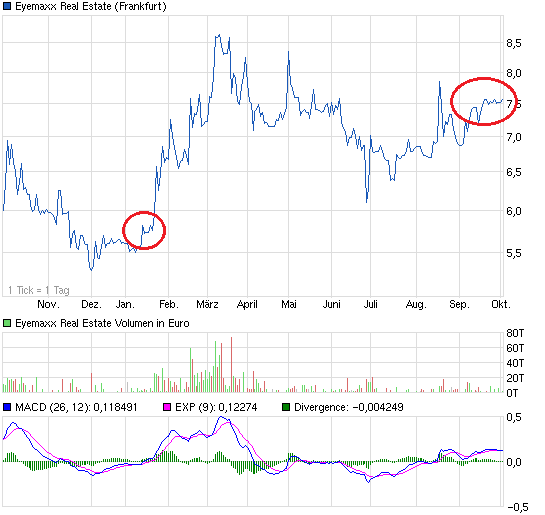This screenshot has width=545, height=515.
Task: Click the 'Juli' month label on axis
Action: point(371,304)
